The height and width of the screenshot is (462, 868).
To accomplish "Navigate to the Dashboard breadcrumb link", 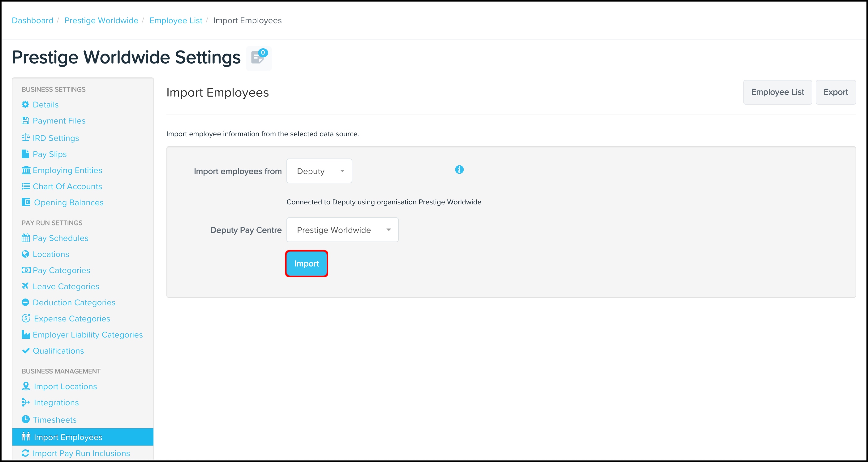I will tap(33, 20).
